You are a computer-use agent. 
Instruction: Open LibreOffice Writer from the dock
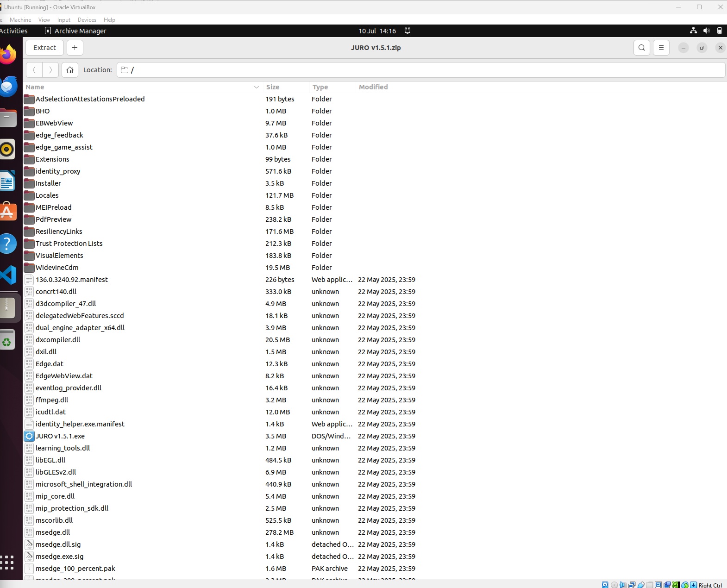(x=7, y=181)
